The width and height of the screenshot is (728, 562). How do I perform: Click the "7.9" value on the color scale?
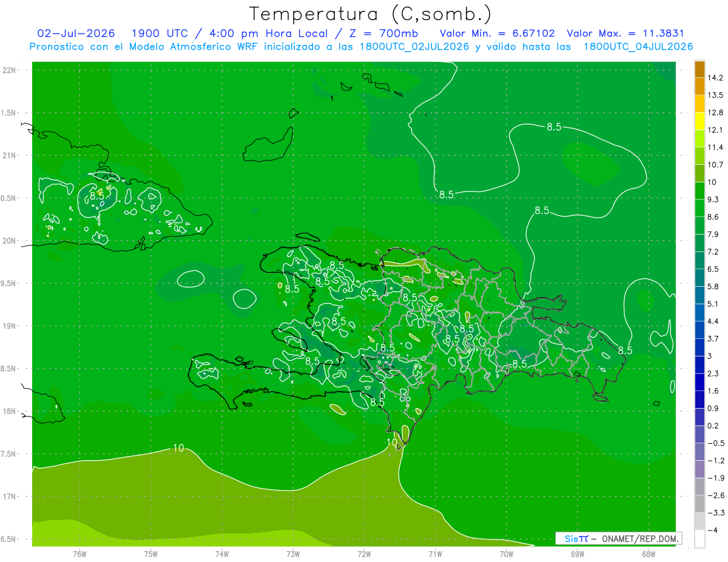pyautogui.click(x=713, y=234)
